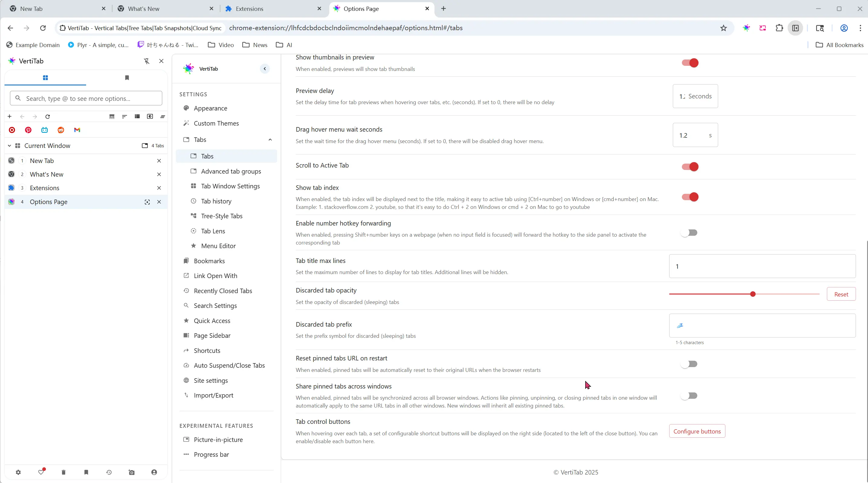Screen dimensions: 868x483
Task: Open Tree-Style Tabs settings
Action: click(x=226, y=216)
